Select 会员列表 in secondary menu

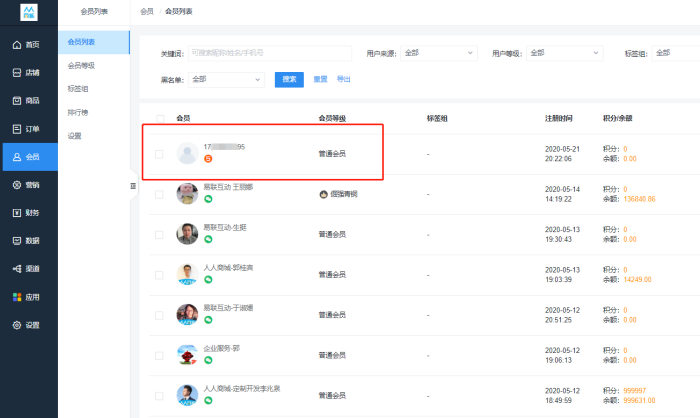click(94, 42)
